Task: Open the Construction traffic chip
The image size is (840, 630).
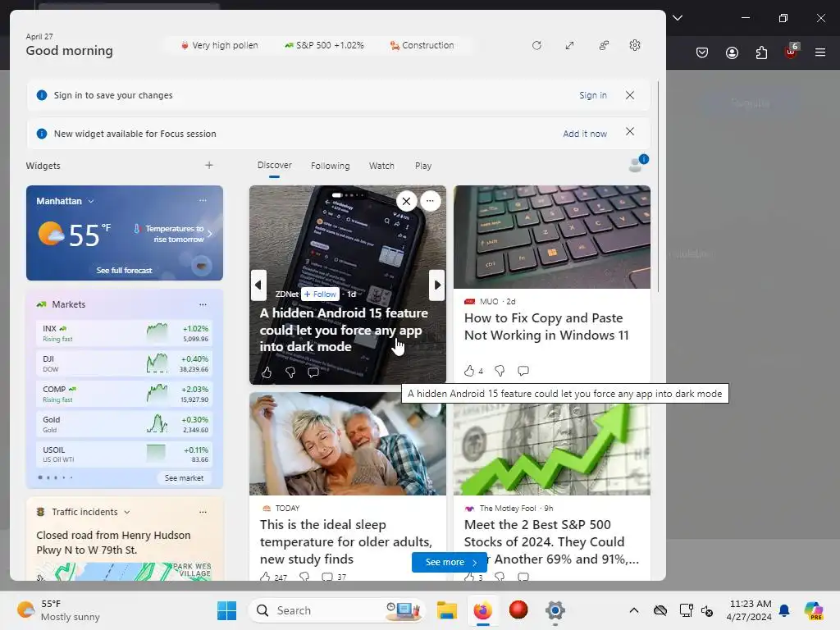Action: pyautogui.click(x=422, y=46)
